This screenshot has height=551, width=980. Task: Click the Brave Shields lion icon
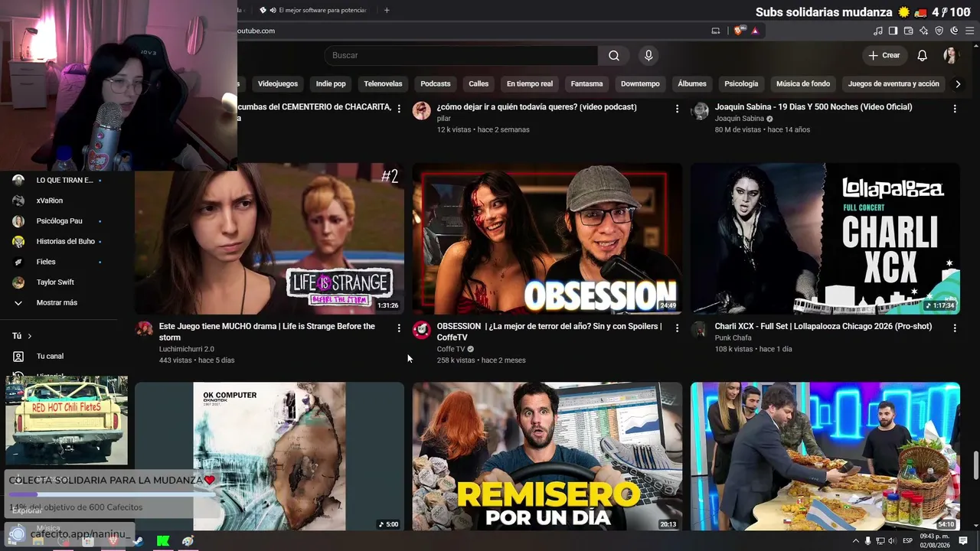pyautogui.click(x=738, y=31)
